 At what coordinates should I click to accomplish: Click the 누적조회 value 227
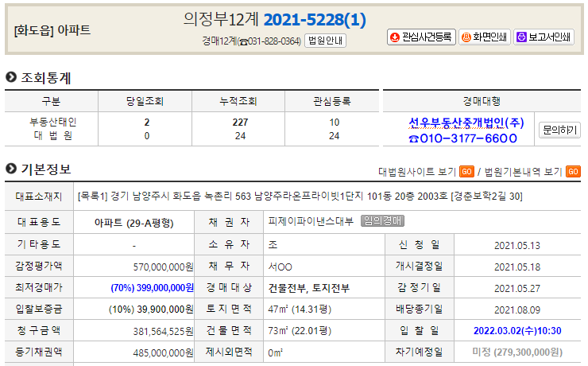240,123
